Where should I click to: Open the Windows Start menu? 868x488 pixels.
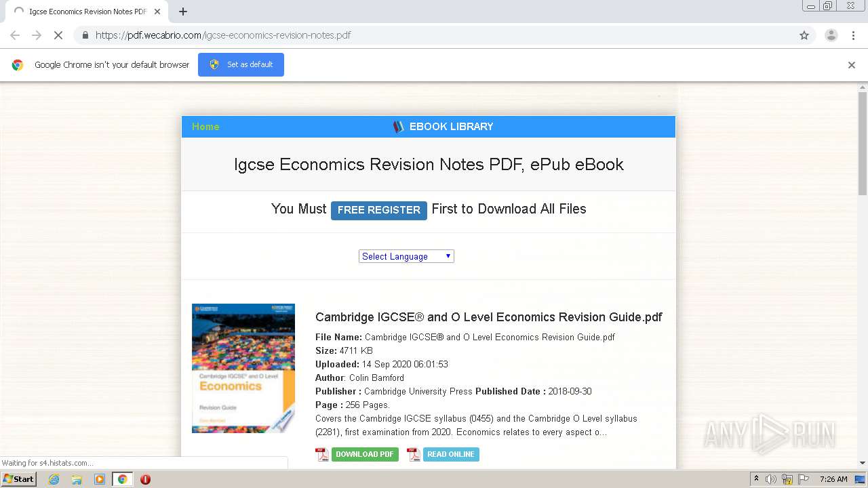[18, 479]
